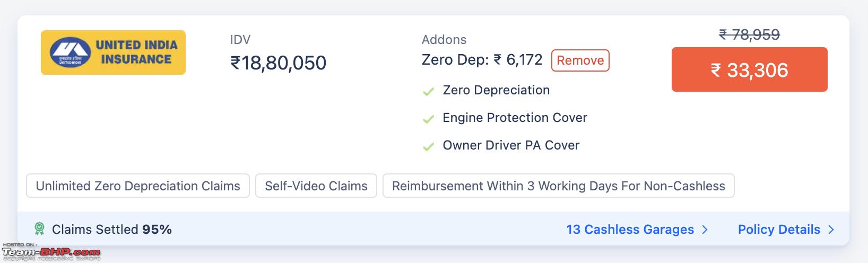This screenshot has height=263, width=868.
Task: Remove the Zero Dep addon
Action: 580,60
